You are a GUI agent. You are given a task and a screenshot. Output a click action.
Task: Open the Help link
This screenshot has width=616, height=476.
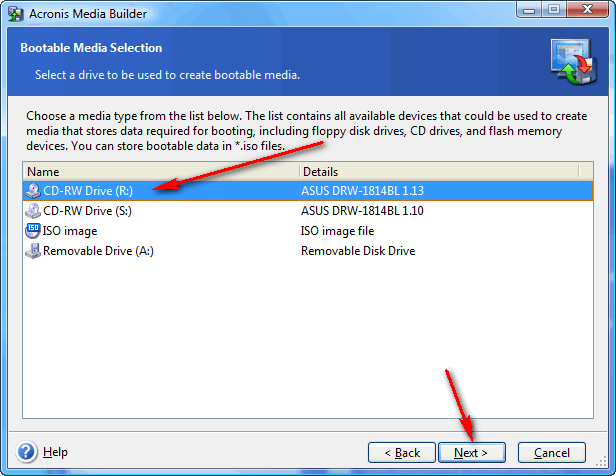[x=55, y=452]
